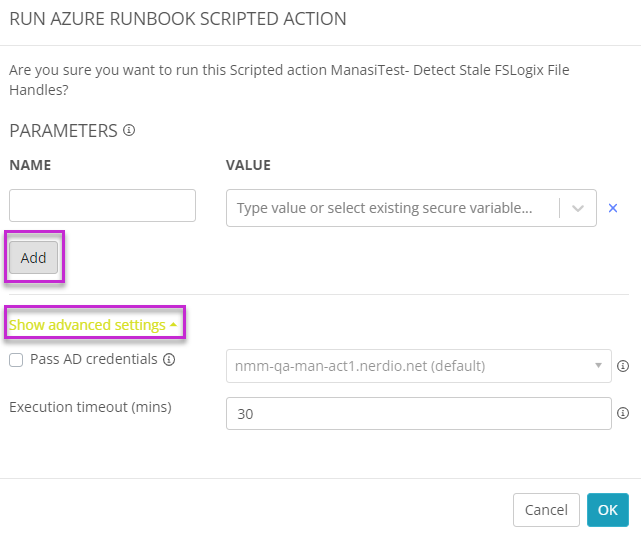Click info icon next to domain dropdown
The image size is (641, 534).
point(623,366)
